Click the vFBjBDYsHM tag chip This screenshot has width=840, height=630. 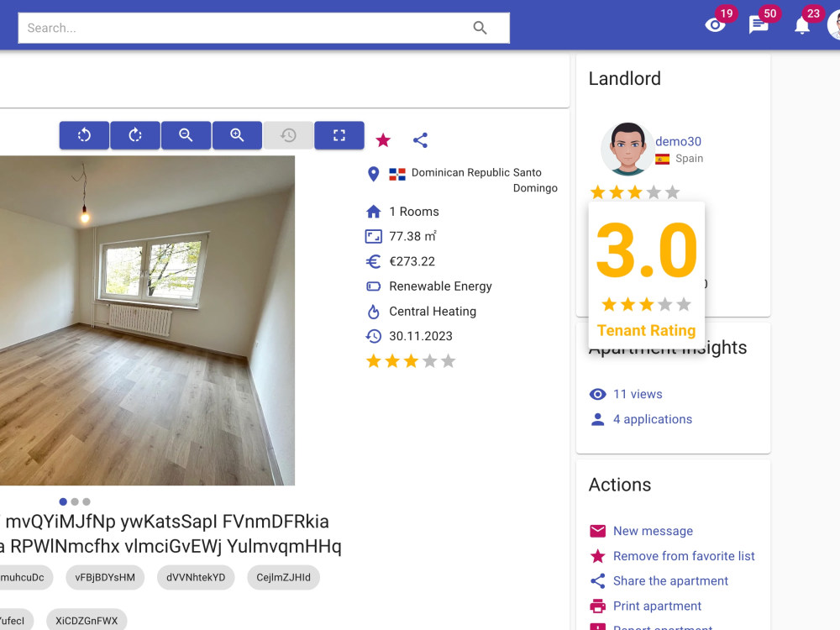tap(105, 578)
